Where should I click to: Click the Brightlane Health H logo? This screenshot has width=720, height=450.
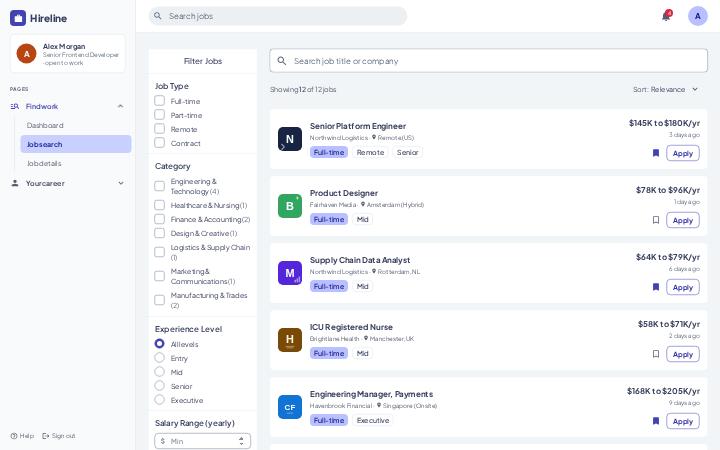[x=290, y=340]
